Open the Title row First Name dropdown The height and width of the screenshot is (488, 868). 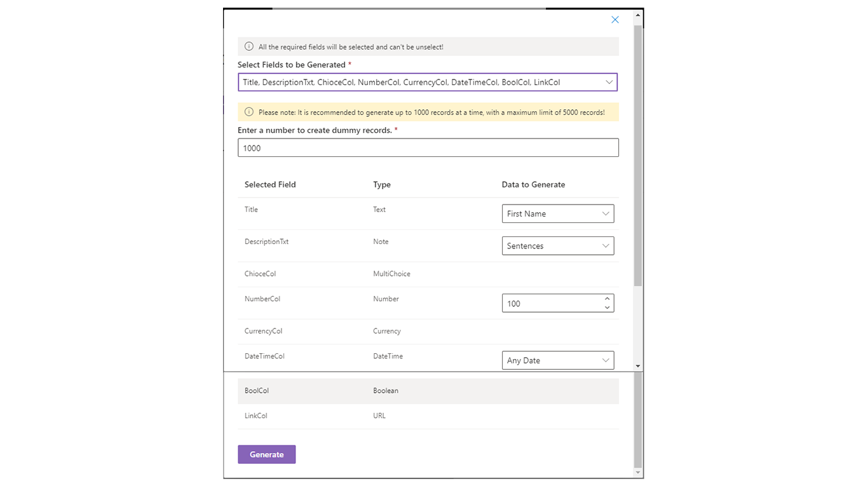point(558,213)
